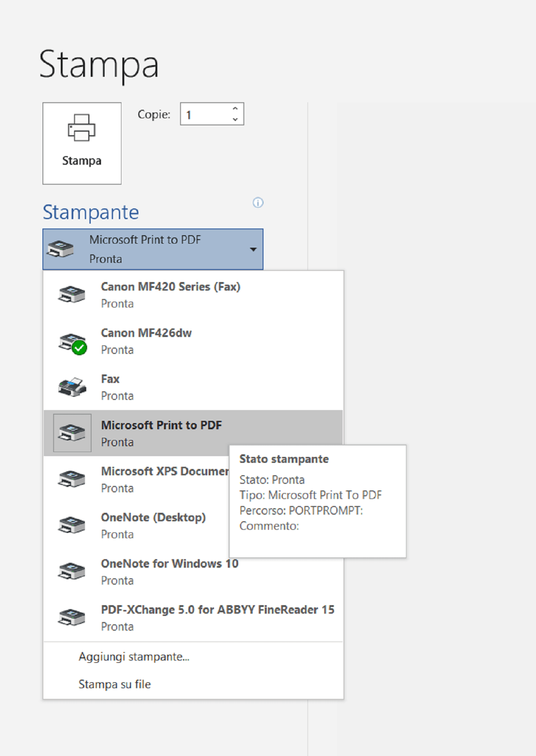Click the Fax machine icon
Viewport: 536px width, 756px height.
click(72, 387)
